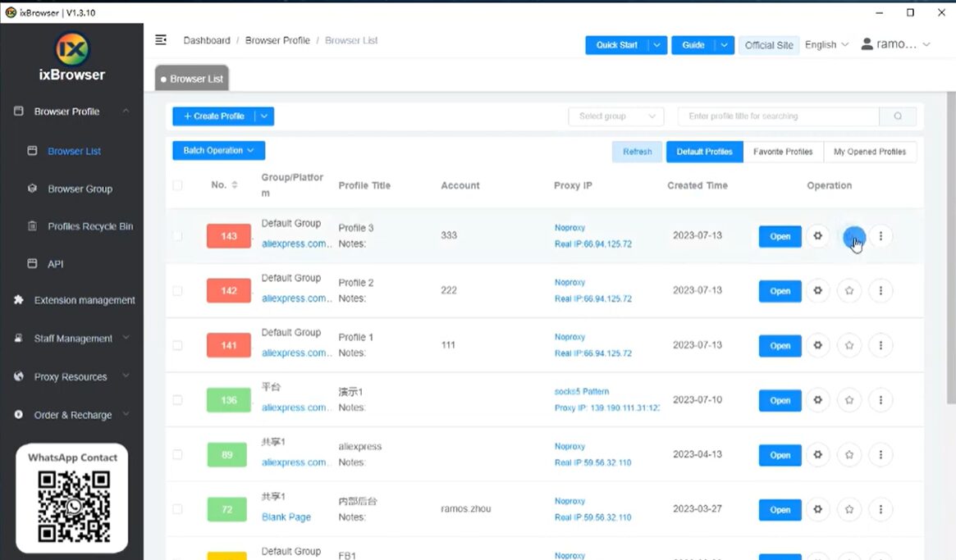Open more options for Profile 1 row
This screenshot has width=956, height=560.
881,345
